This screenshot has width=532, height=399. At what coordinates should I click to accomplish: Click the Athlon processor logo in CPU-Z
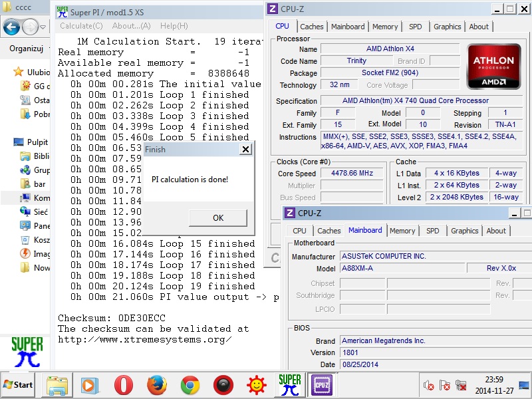pos(493,66)
